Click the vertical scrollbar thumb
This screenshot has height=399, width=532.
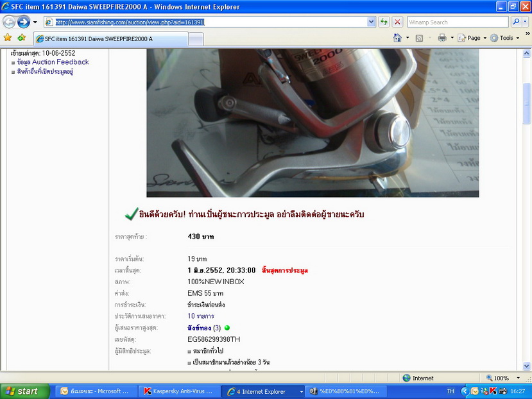[x=527, y=103]
